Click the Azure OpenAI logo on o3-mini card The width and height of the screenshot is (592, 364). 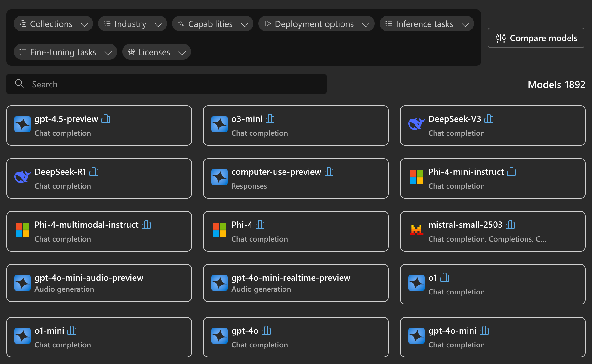219,124
